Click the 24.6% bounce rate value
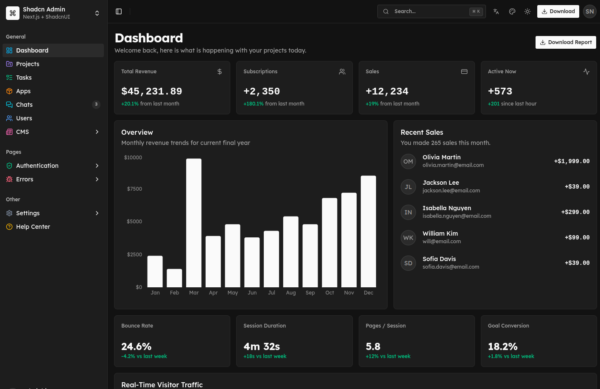Viewport: 600px width, 389px height. pyautogui.click(x=136, y=347)
